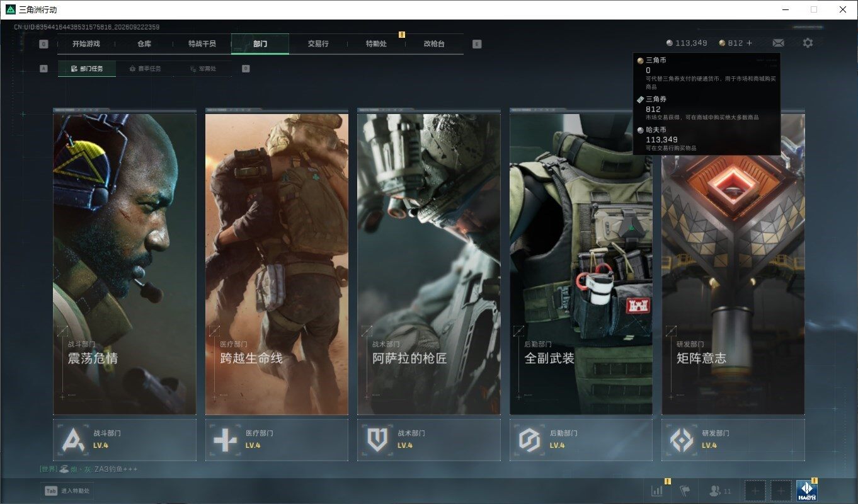
Task: Select the 部门 tab
Action: (260, 44)
